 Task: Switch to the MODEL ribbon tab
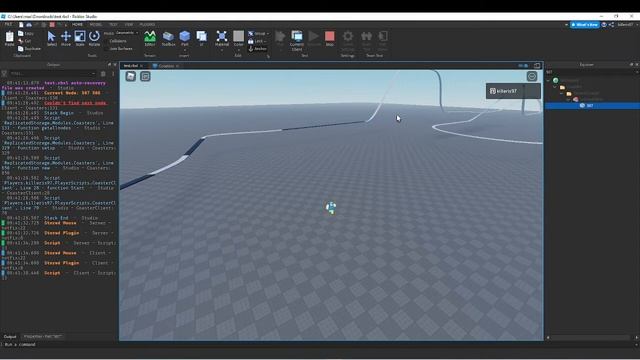[96, 25]
